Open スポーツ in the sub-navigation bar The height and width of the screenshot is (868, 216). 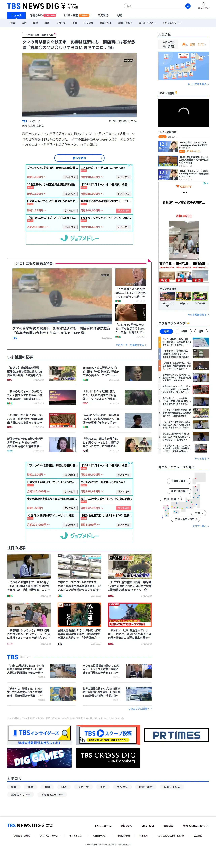tap(61, 23)
